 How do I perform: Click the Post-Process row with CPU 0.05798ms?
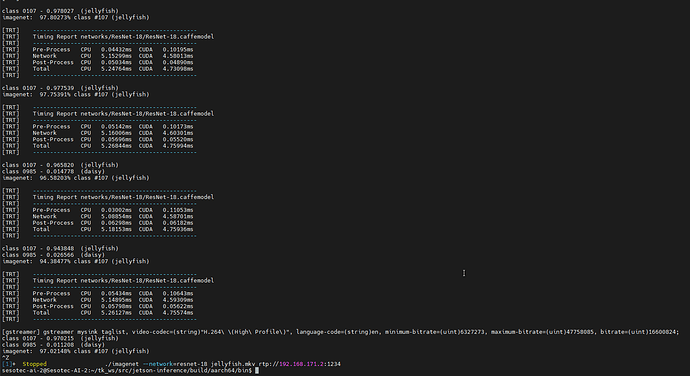pos(98,306)
